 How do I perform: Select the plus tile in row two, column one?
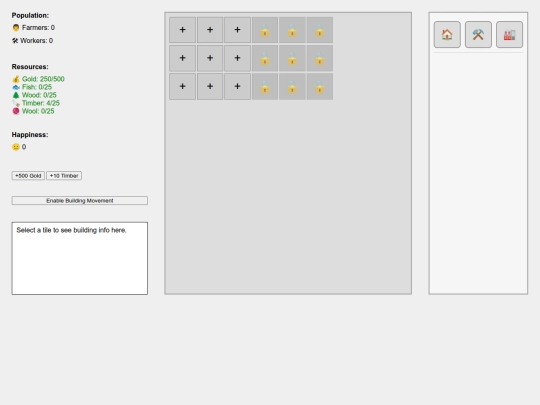pos(183,58)
